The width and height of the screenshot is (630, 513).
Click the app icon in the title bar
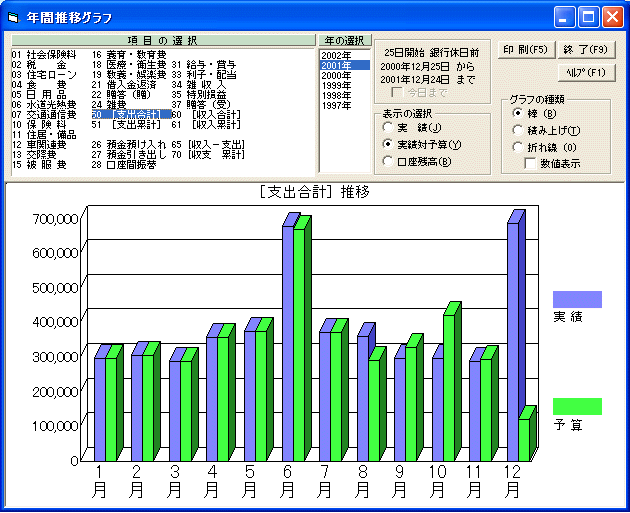point(14,17)
